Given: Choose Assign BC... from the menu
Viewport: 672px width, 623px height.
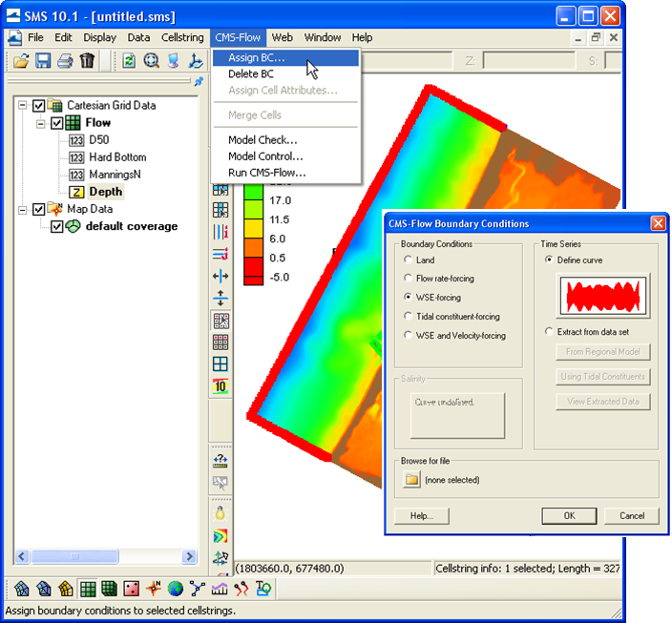Looking at the screenshot, I should click(x=285, y=58).
